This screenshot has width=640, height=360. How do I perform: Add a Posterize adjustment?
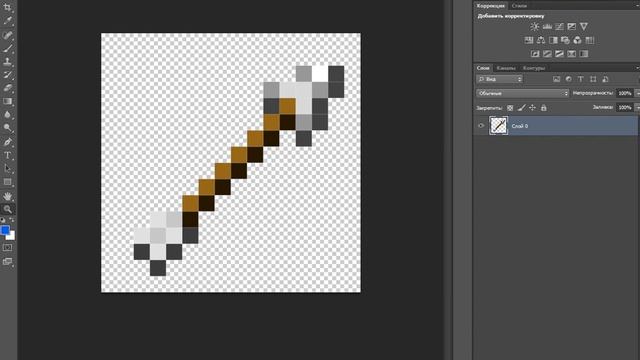click(547, 53)
